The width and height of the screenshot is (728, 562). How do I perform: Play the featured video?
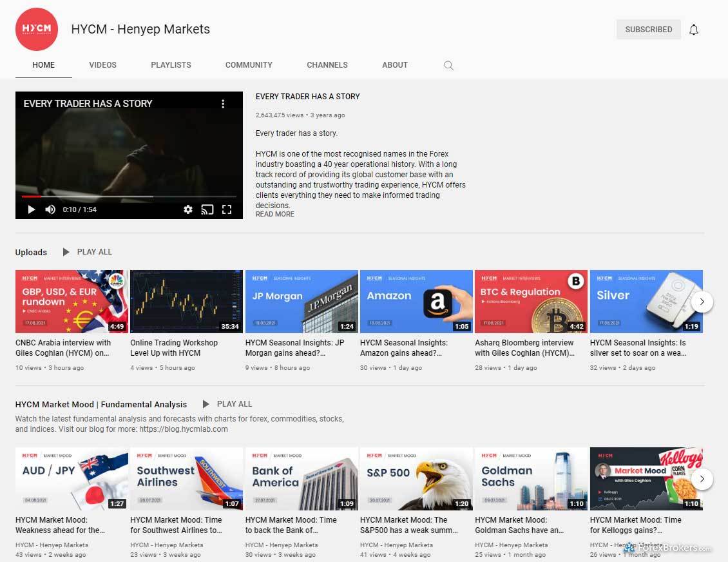pos(32,209)
